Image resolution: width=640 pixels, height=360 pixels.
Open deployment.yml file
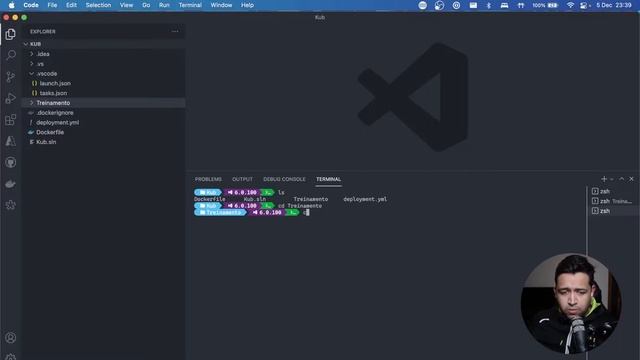tap(104, 122)
